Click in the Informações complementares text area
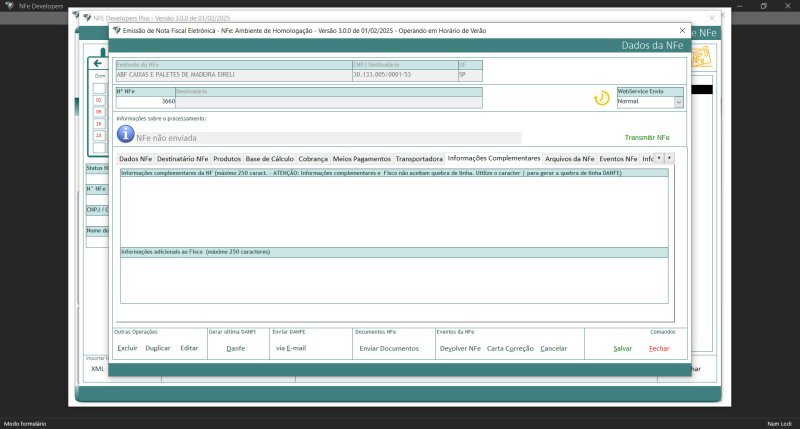Viewport: 800px width, 429px height. pos(393,212)
